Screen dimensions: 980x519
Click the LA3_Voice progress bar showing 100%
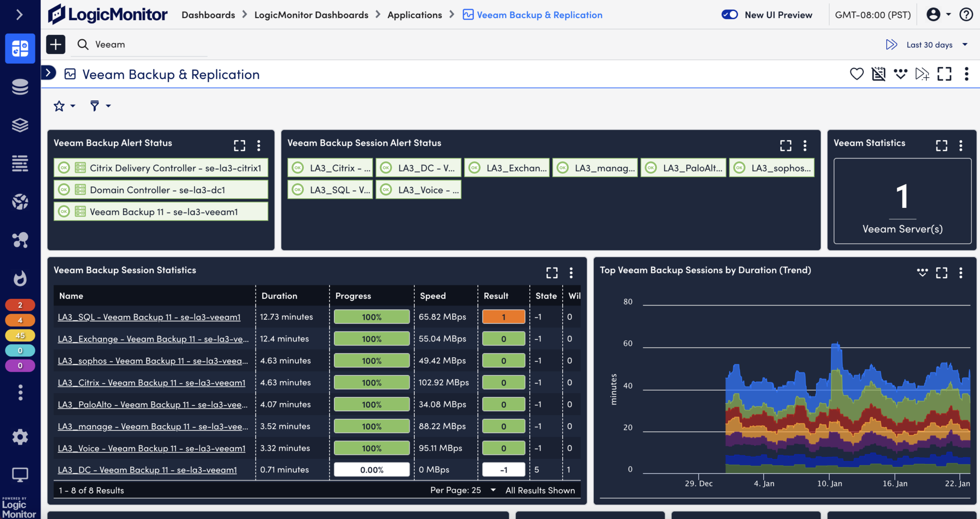371,448
